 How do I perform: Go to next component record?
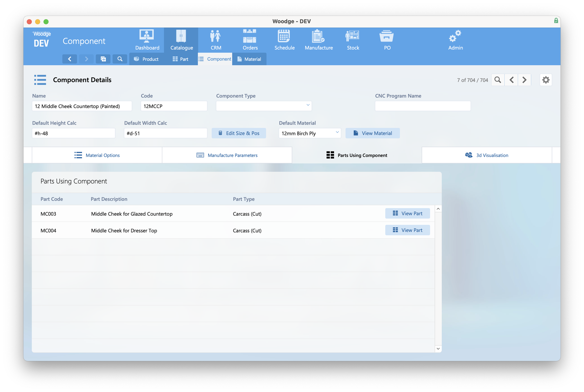click(x=524, y=80)
